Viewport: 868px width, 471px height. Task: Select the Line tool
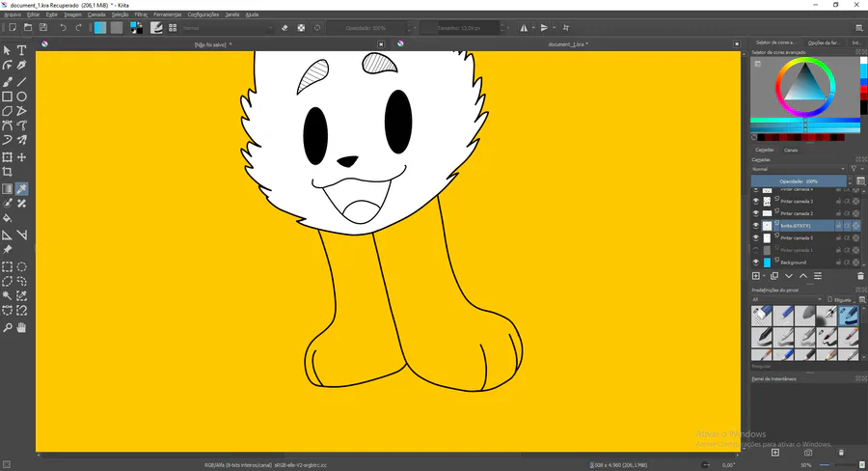(21, 82)
